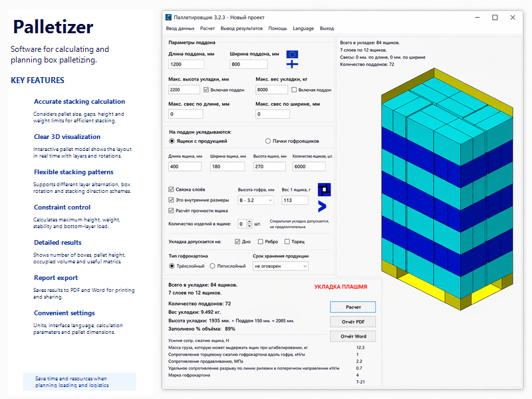Click the 'Заполнено % объёма: 89%' line
Image resolution: width=532 pixels, height=399 pixels.
(x=201, y=329)
